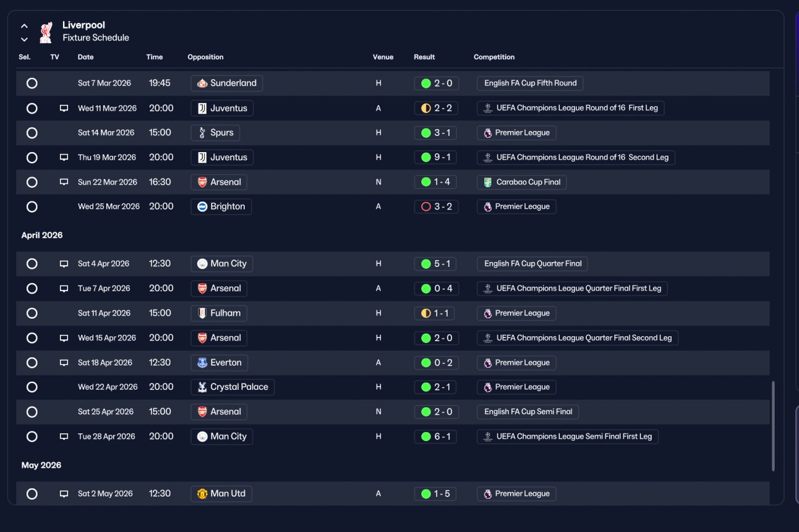Sort by the Competition column header
Viewport: 799px width, 532px height.
coord(494,57)
